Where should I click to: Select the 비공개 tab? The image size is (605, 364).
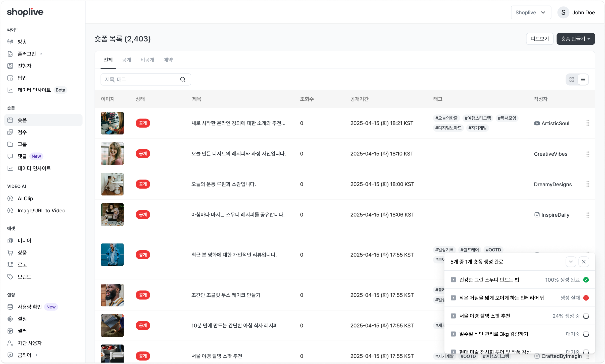pyautogui.click(x=147, y=60)
